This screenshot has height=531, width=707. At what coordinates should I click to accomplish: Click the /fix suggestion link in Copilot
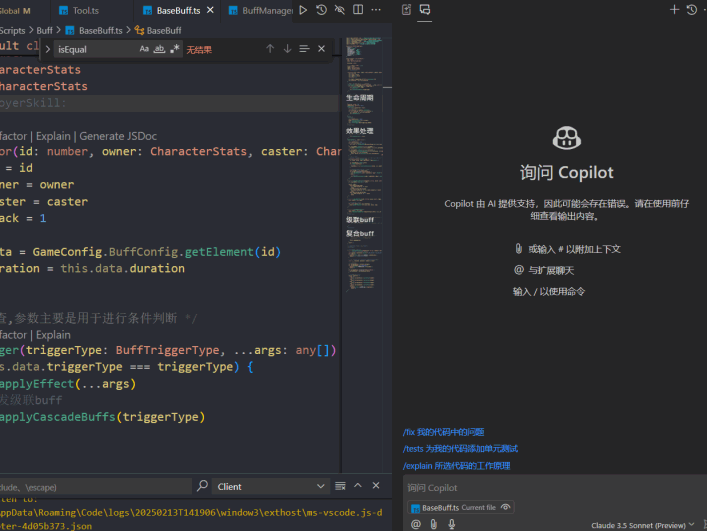click(443, 432)
